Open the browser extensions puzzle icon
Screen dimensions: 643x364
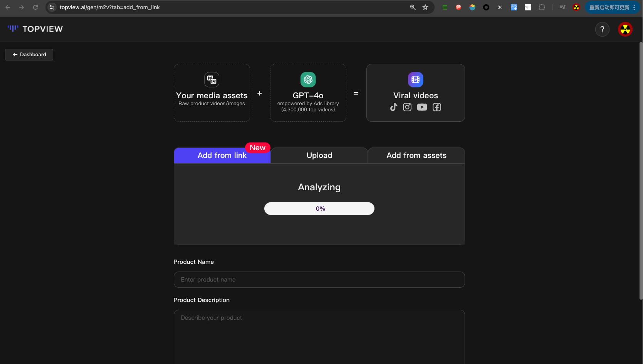click(542, 7)
